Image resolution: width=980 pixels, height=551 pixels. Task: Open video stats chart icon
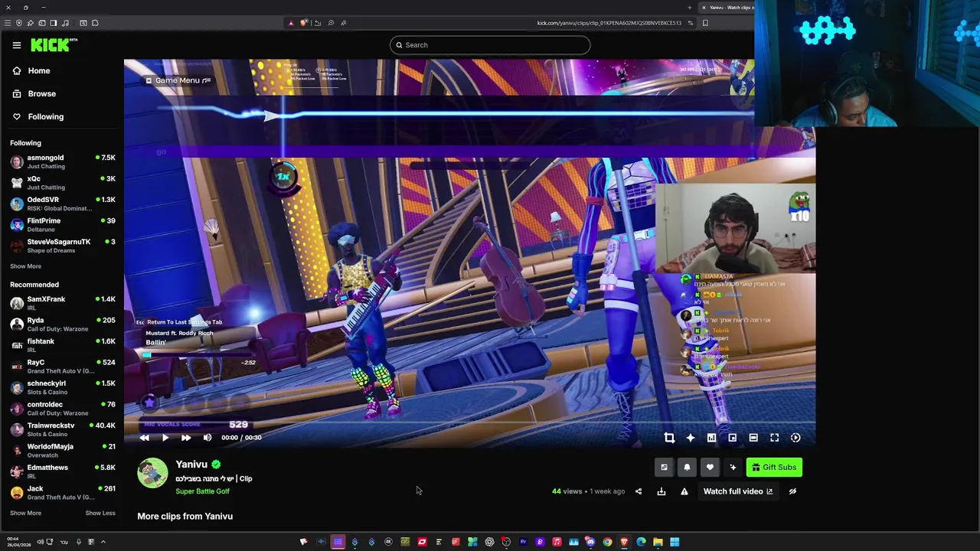(x=711, y=438)
